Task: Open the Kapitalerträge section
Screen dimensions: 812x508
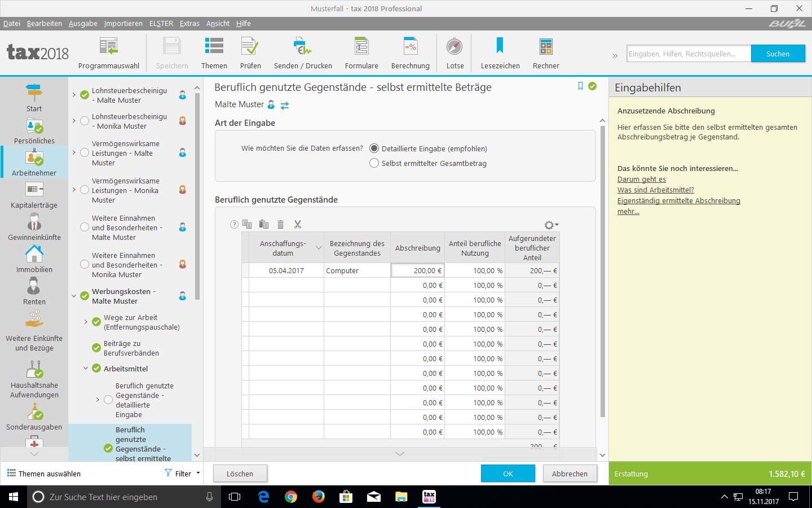Action: pos(34,195)
